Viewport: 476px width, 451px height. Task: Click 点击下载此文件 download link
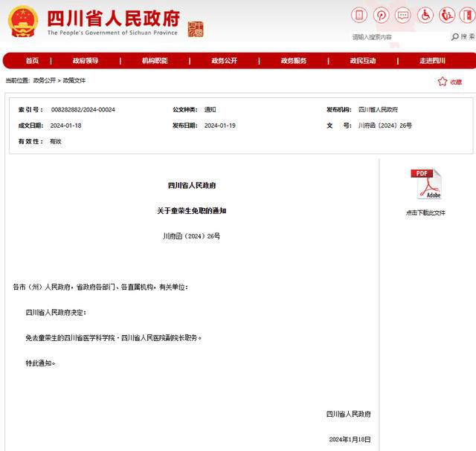[x=425, y=212]
